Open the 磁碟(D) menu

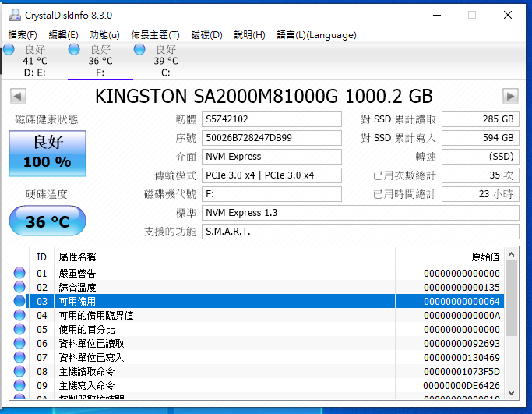coord(206,35)
